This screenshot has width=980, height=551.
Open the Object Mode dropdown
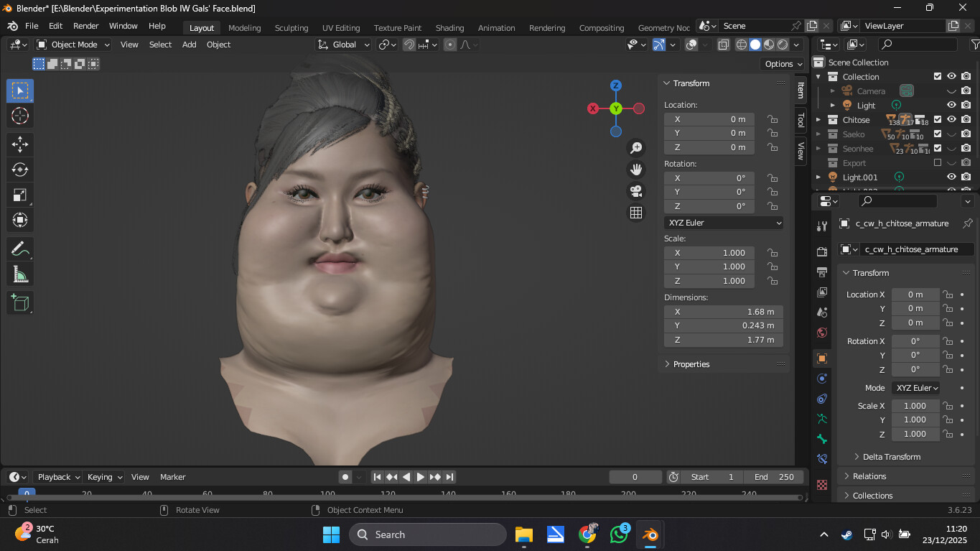73,45
